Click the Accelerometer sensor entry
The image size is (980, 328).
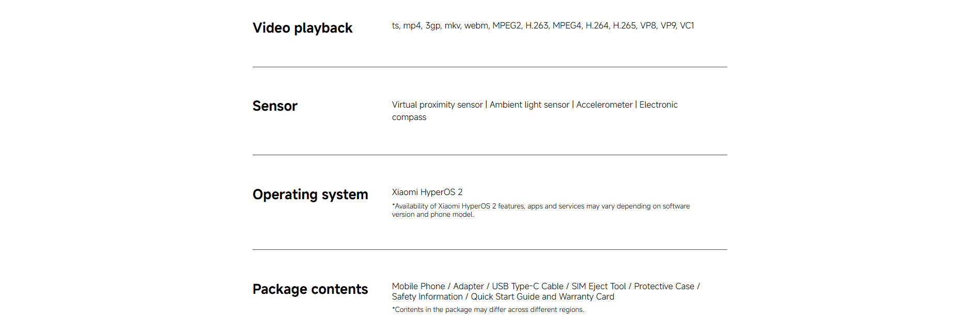(604, 105)
